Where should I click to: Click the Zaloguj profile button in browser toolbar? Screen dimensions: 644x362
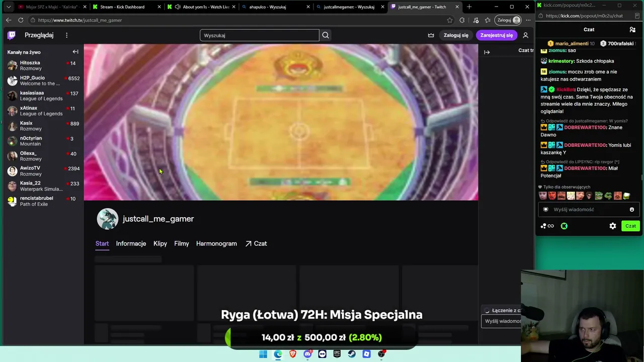point(509,20)
